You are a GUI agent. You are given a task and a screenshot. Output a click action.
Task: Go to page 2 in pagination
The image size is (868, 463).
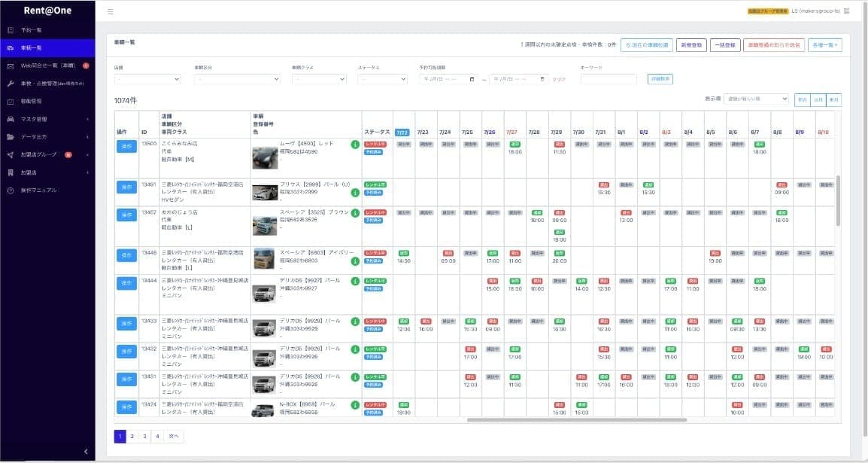(x=132, y=436)
